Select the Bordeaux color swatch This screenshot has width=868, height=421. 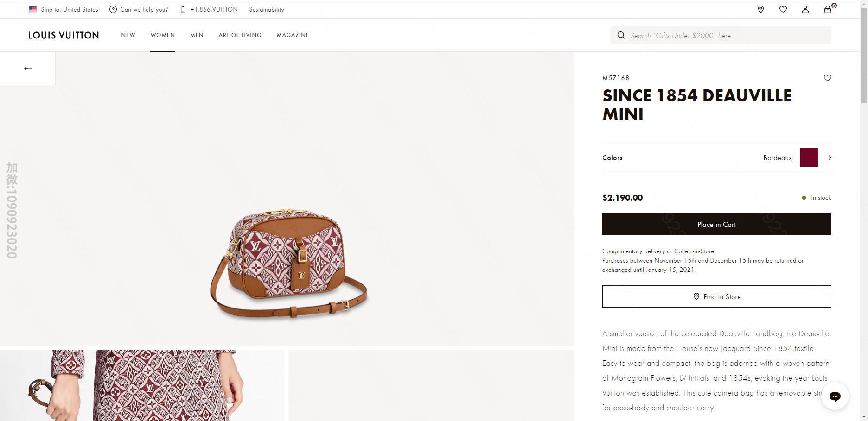809,157
